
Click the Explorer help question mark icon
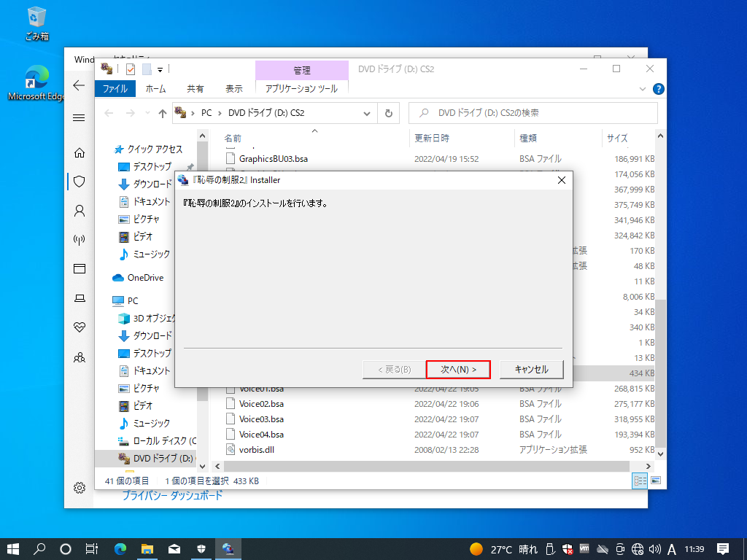[x=658, y=89]
